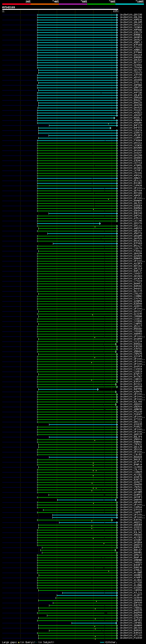Click the orange ~40% legend color segment
This screenshot has width=146, height=644.
point(45,4)
